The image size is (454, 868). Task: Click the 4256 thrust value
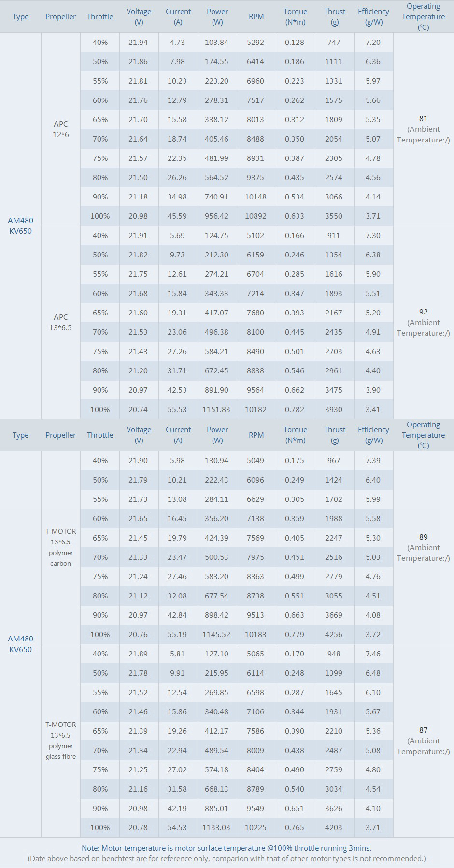point(334,635)
